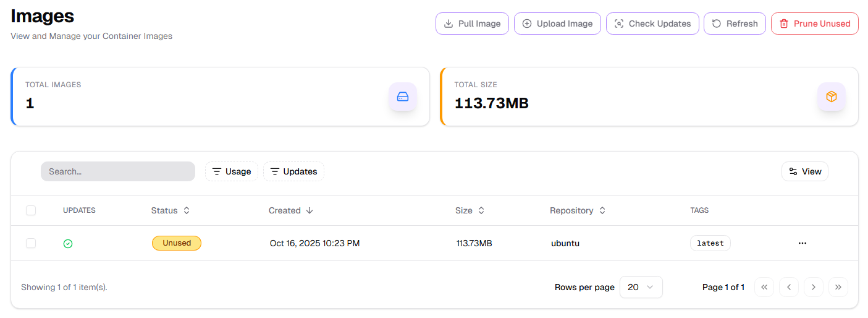
Task: Toggle the select-all header checkbox
Action: (31, 210)
